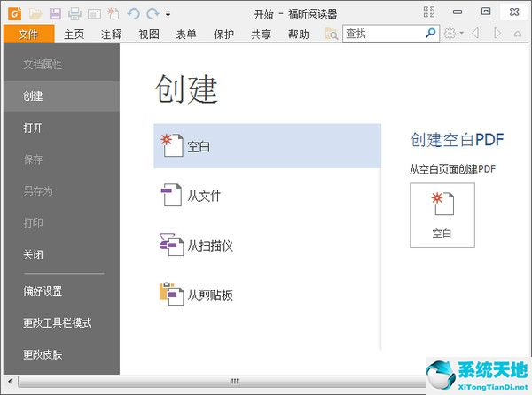Switch to the 注释 Comment tab
The height and width of the screenshot is (395, 532).
(112, 35)
